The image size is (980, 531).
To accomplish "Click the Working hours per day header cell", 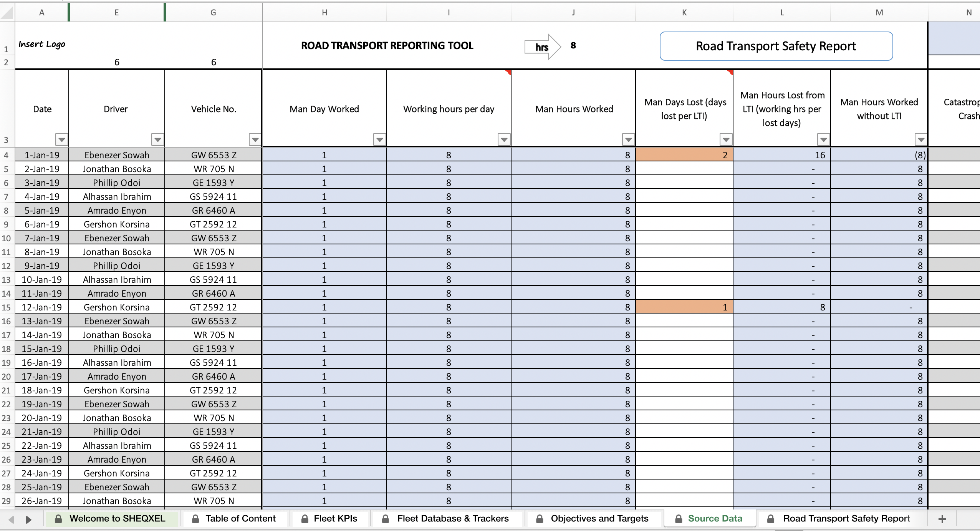I will tap(449, 108).
